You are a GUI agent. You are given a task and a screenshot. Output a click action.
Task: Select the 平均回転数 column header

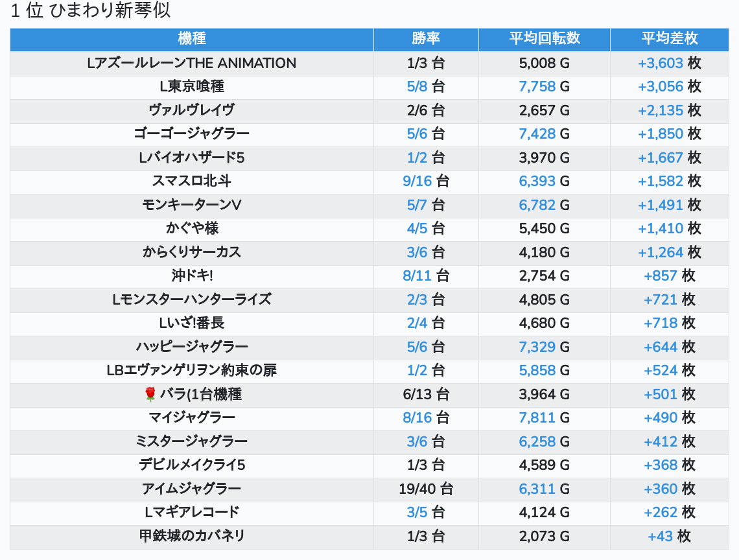544,38
